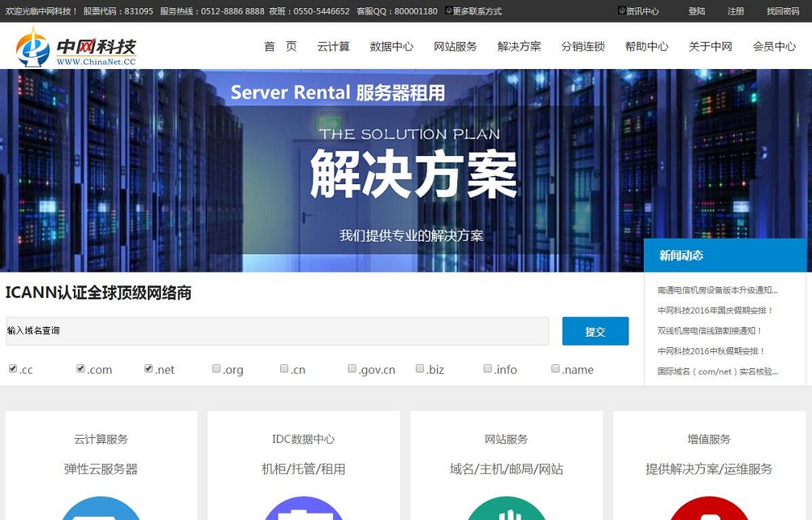
Task: Click the 登陆 login link
Action: (x=697, y=11)
